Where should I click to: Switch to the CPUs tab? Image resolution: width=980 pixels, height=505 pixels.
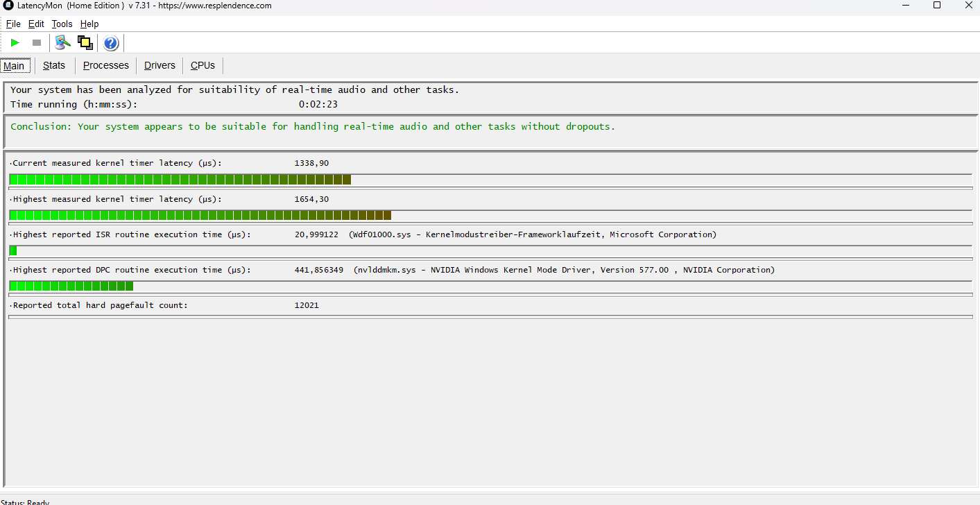[x=202, y=65]
